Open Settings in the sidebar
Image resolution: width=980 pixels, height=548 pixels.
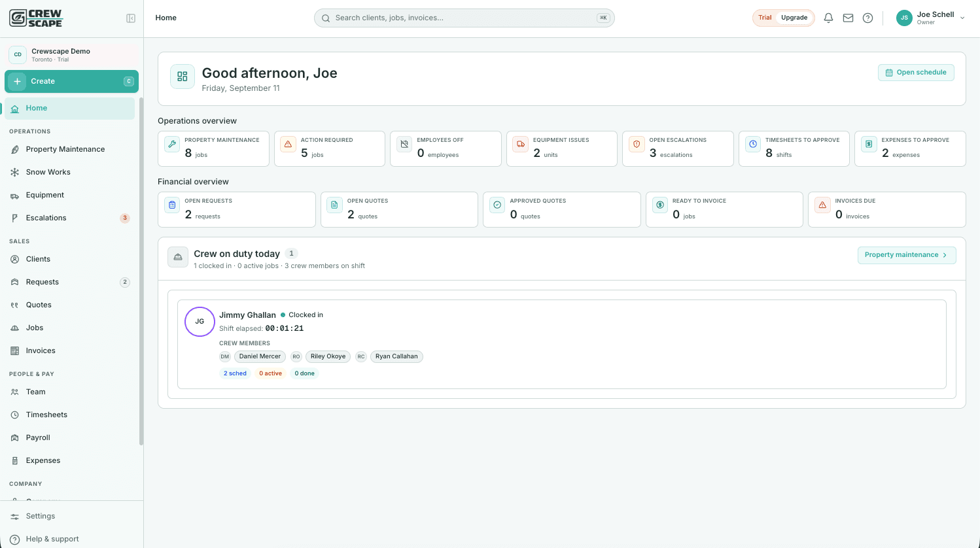(71, 516)
